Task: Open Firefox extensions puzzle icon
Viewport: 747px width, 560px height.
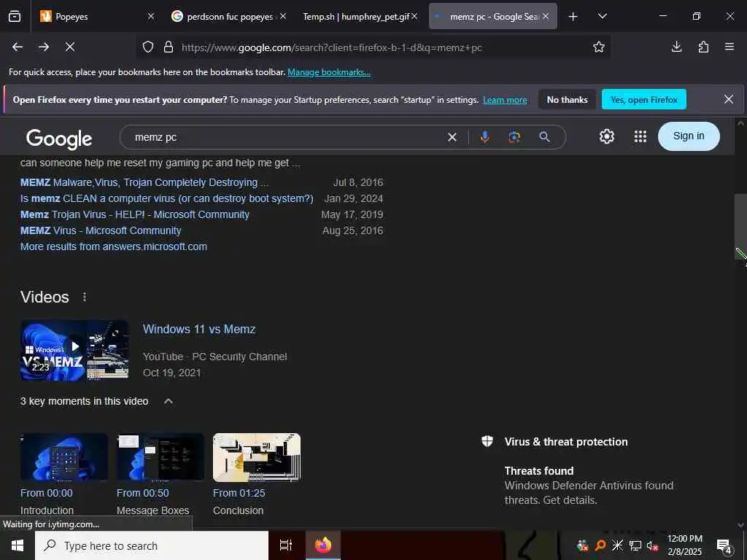Action: pos(703,47)
